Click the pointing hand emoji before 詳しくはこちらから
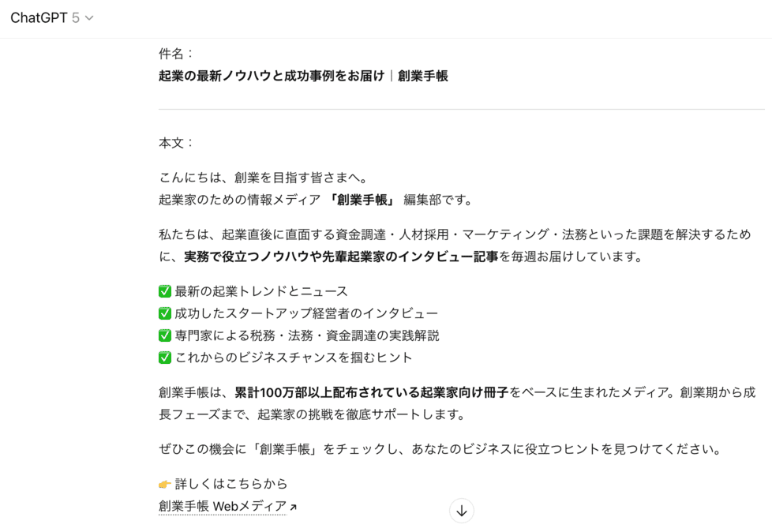772x532 pixels. [x=165, y=484]
